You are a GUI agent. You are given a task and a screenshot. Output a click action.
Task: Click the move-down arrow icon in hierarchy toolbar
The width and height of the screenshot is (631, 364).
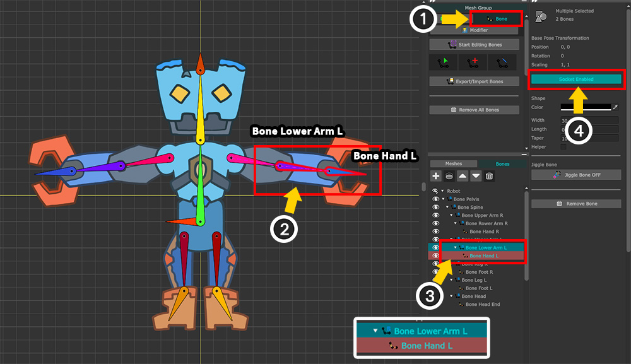[x=476, y=176]
